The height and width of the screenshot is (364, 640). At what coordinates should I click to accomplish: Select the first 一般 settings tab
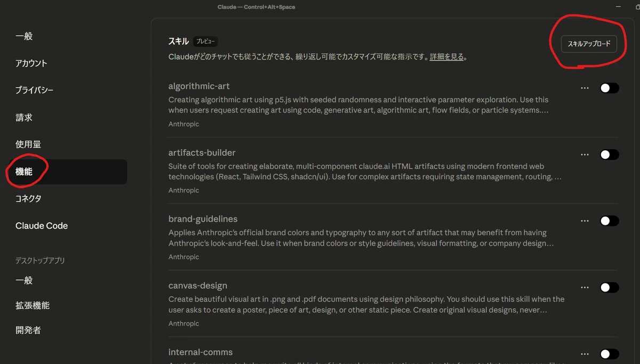tap(24, 36)
